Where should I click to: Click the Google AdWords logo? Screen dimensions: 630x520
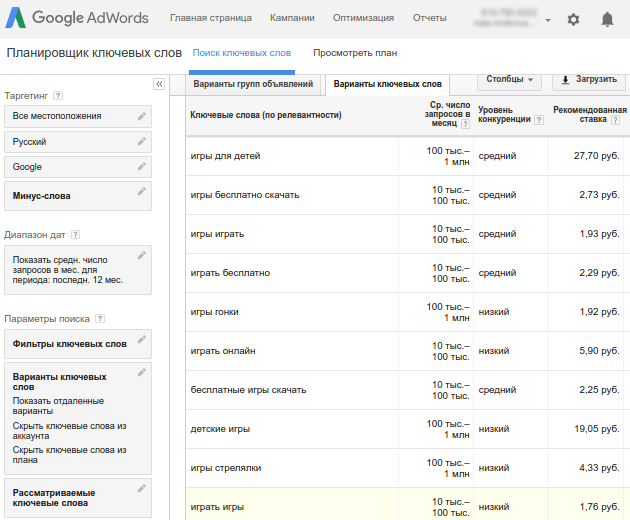pos(77,18)
